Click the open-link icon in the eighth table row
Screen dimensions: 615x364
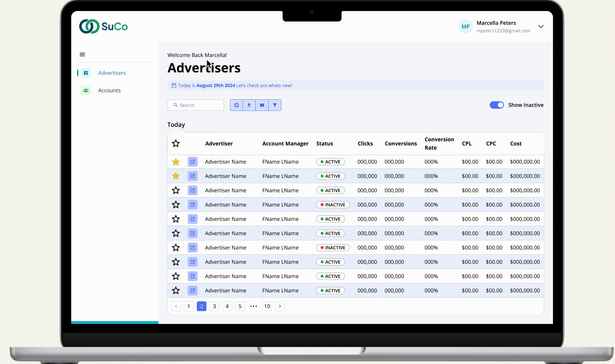click(193, 262)
